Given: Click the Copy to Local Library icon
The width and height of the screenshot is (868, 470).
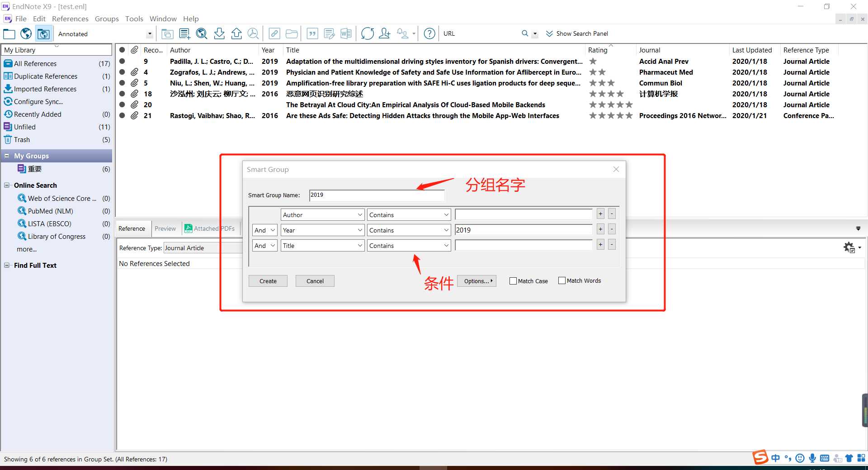Looking at the screenshot, I should point(167,34).
